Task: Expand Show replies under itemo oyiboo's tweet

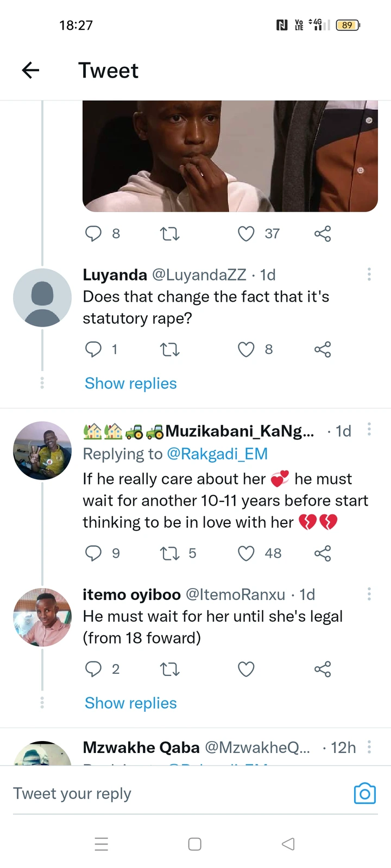Action: pos(131,703)
